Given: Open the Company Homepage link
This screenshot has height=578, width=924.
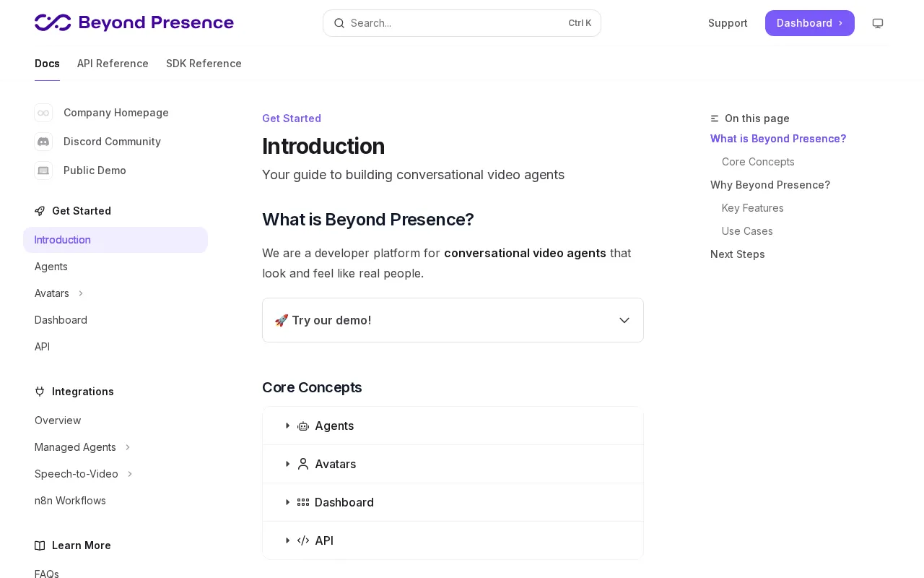Looking at the screenshot, I should [x=116, y=113].
